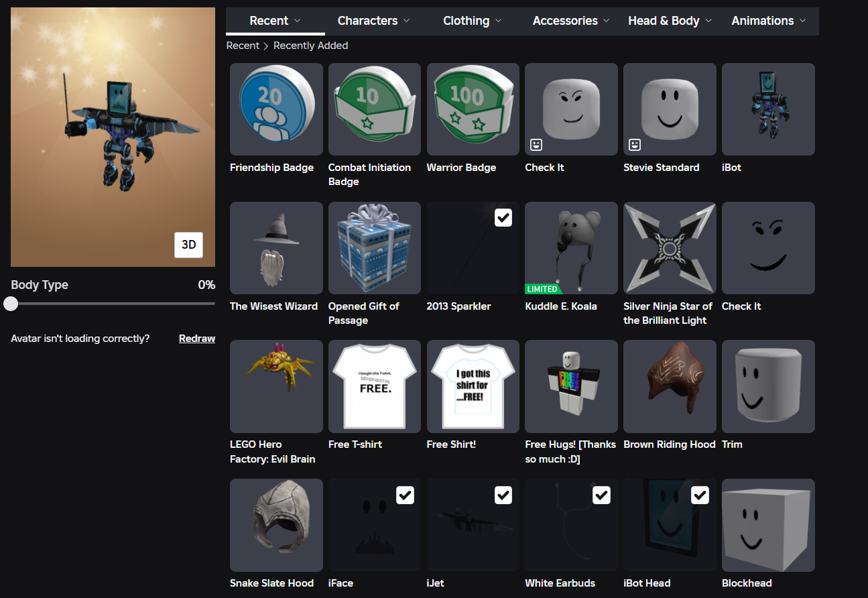The height and width of the screenshot is (598, 868).
Task: Select the Friendship Badge item
Action: coord(276,109)
